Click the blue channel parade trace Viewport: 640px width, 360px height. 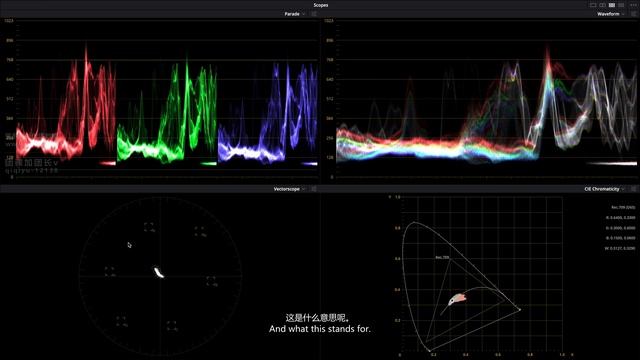(x=268, y=112)
